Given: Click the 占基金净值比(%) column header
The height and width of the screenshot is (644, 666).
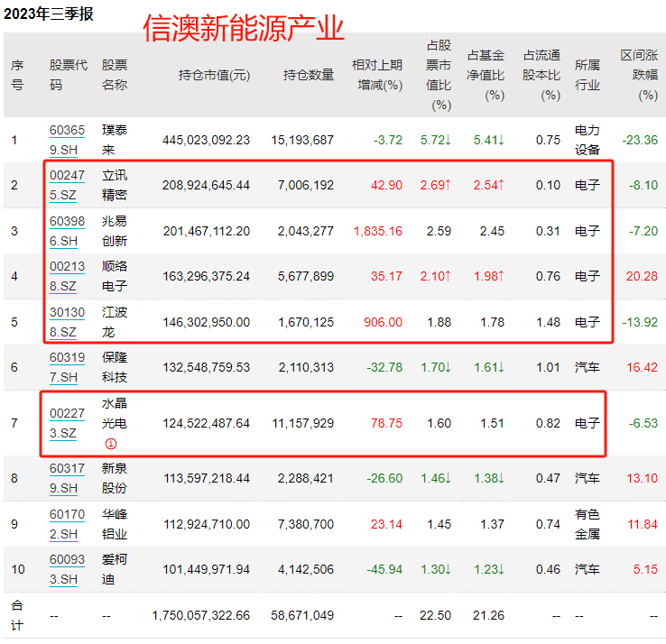Looking at the screenshot, I should point(486,75).
